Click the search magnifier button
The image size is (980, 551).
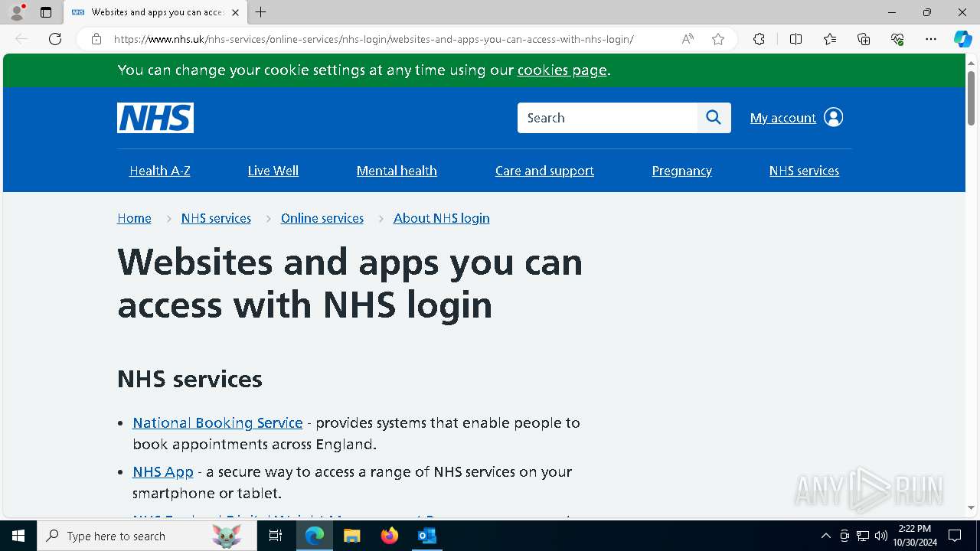[x=714, y=118]
